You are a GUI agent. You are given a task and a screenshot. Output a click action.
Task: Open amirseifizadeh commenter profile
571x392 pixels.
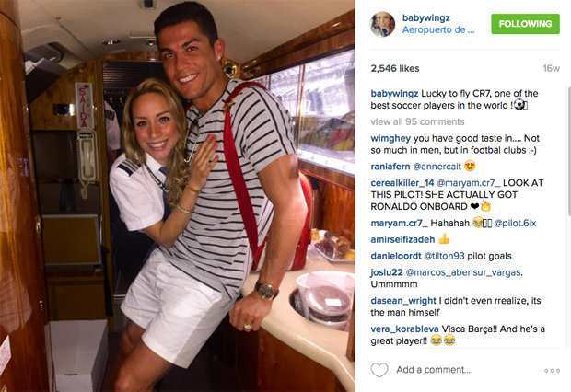402,239
